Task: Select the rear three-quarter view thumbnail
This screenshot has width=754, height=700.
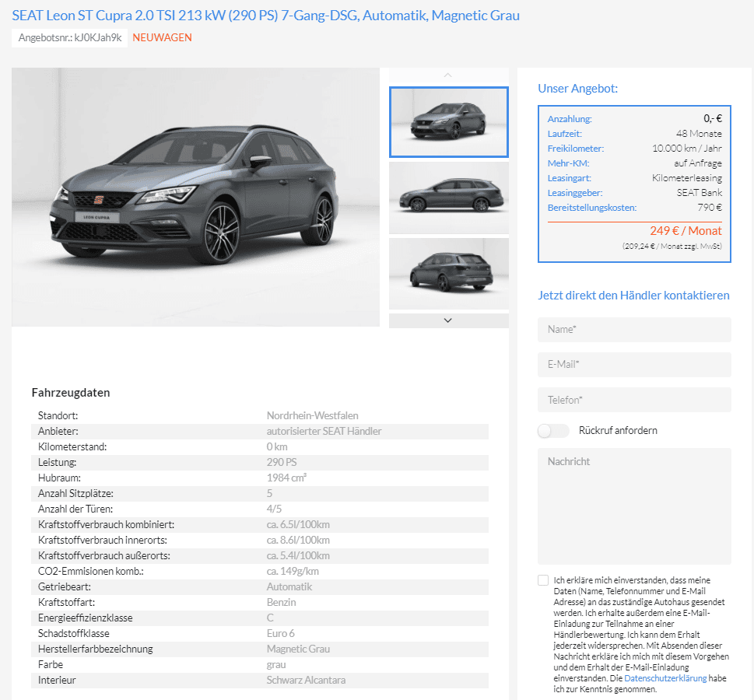Action: tap(449, 274)
